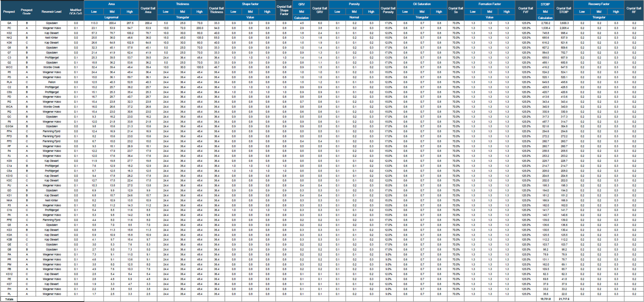Click the STOIIP total value 19,731.8

tap(546, 299)
